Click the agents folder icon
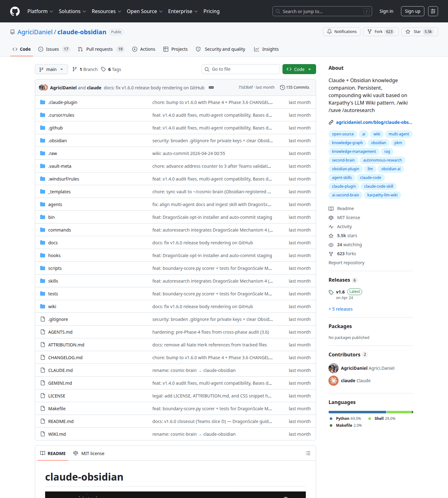Image resolution: width=448 pixels, height=498 pixels. [43, 204]
